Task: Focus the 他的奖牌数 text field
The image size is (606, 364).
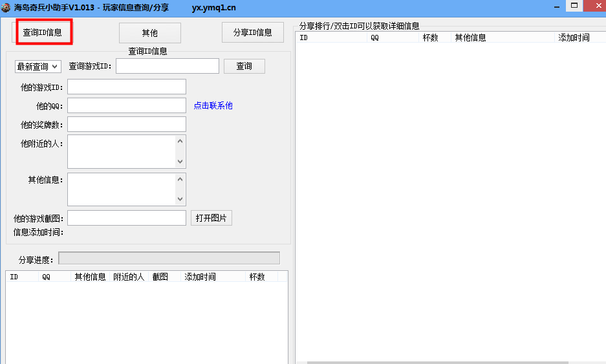Action: click(127, 124)
